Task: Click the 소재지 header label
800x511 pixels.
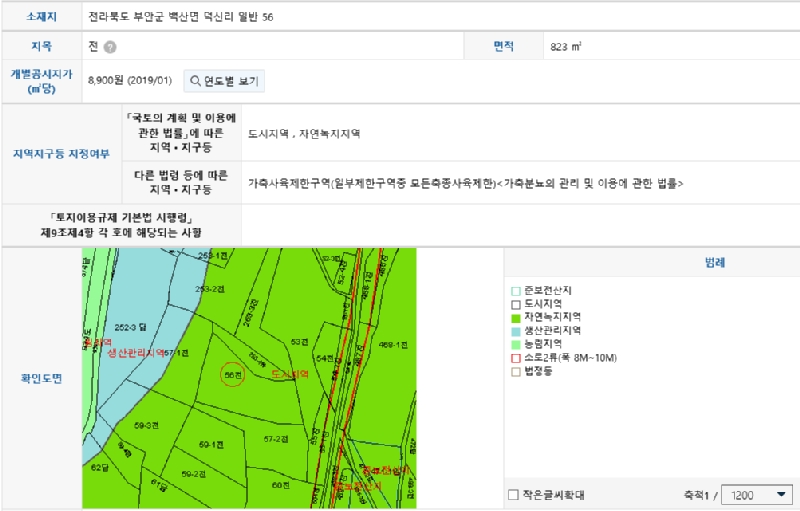Action: (x=42, y=17)
